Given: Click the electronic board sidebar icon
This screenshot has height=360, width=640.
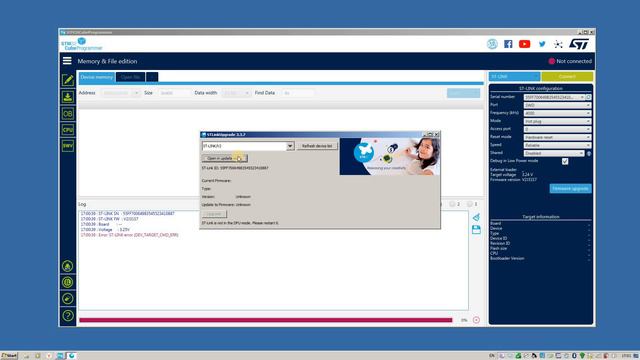Looking at the screenshot, I should point(68,282).
